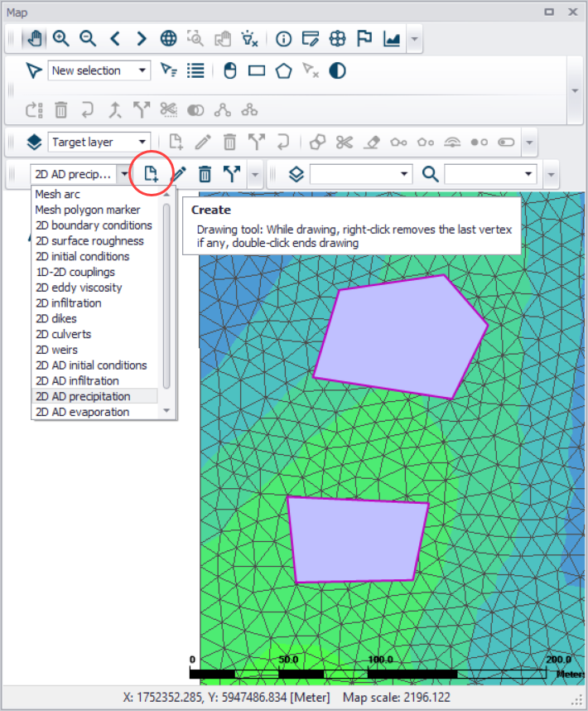The width and height of the screenshot is (588, 711).
Task: Choose select by mouse click tool
Action: [230, 70]
